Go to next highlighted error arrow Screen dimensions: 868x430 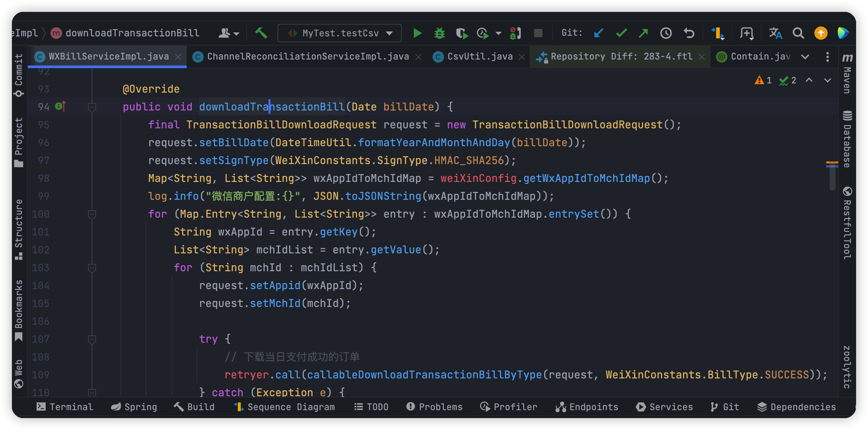[827, 80]
